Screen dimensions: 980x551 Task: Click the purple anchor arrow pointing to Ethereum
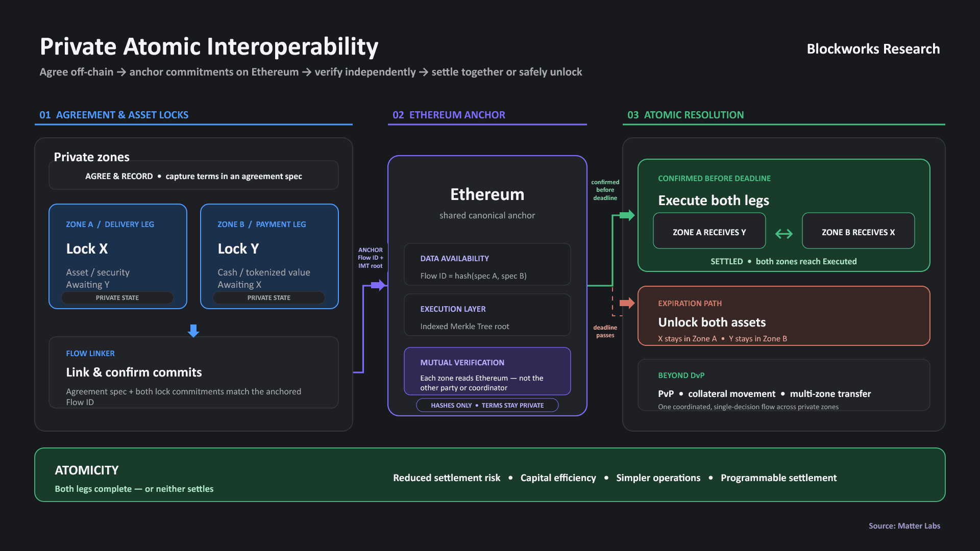click(378, 285)
